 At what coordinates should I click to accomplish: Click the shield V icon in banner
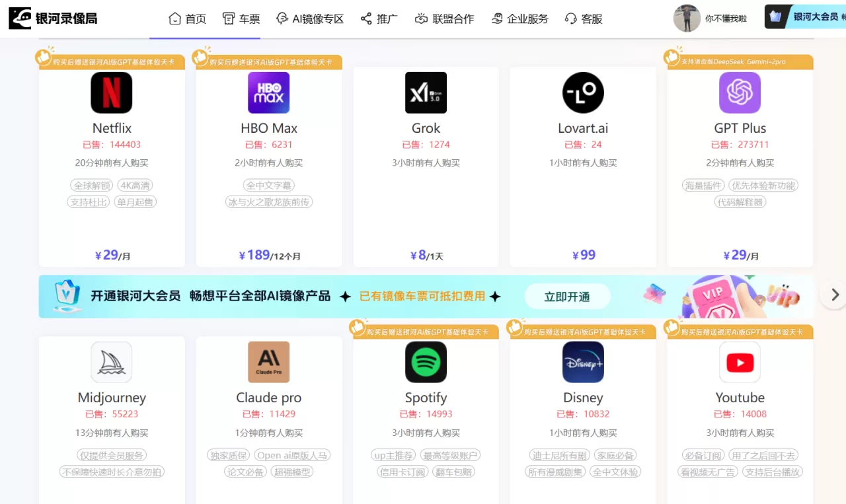tap(66, 296)
